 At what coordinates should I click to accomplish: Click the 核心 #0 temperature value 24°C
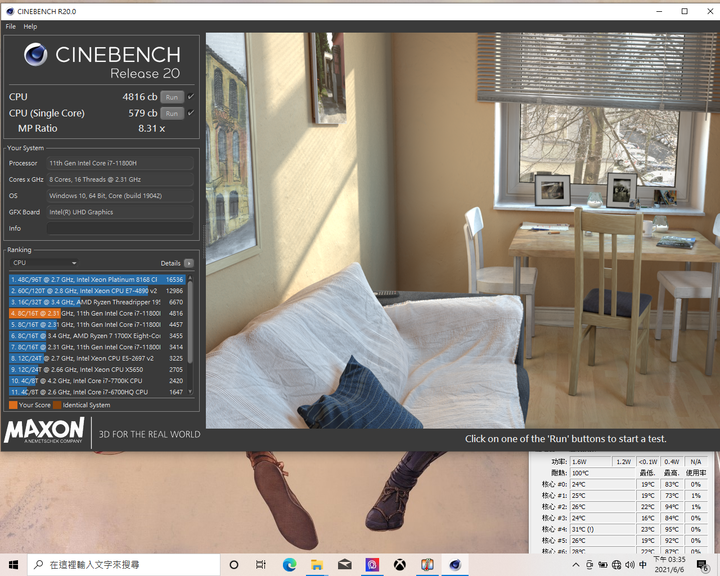602,484
